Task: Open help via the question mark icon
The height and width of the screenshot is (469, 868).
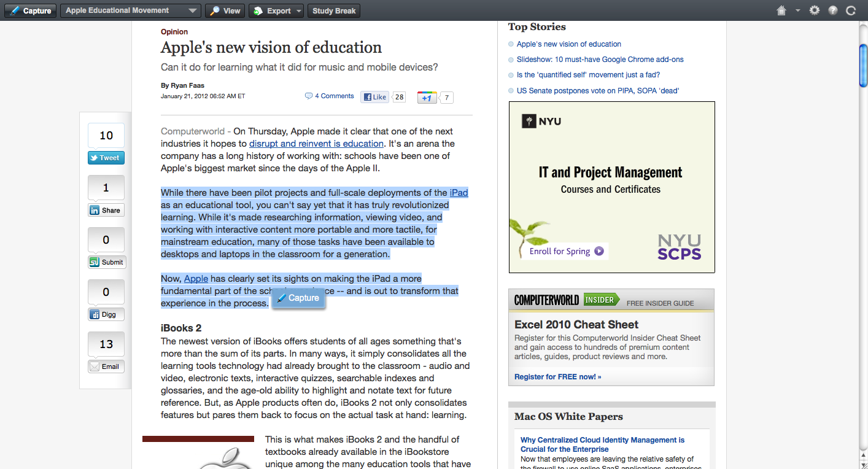Action: click(x=833, y=10)
